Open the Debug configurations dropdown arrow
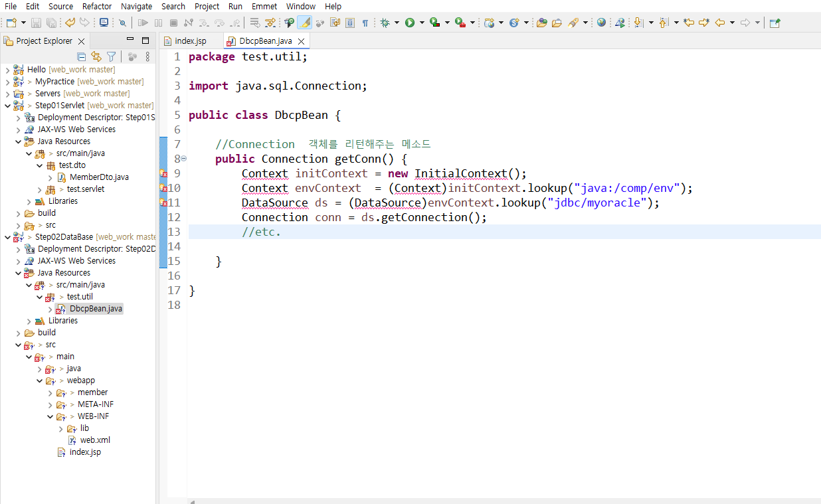Screen dimensions: 821x504 tap(397, 23)
